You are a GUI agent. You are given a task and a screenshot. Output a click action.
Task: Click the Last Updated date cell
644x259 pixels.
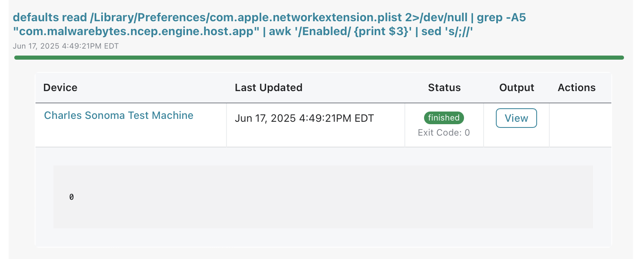[304, 118]
